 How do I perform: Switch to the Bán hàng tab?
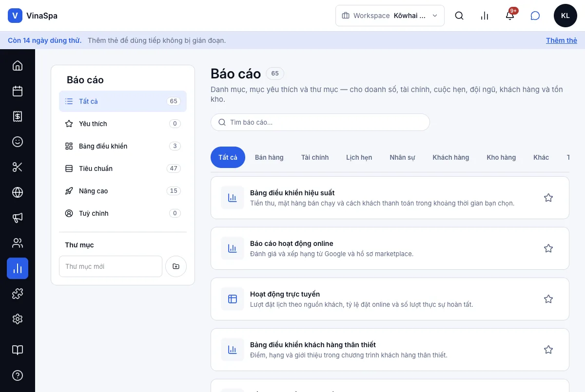tap(269, 157)
